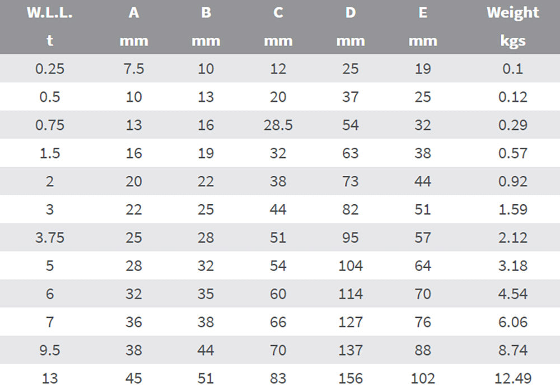Select the 12.49 weight cell
The width and height of the screenshot is (560, 392).
click(512, 379)
